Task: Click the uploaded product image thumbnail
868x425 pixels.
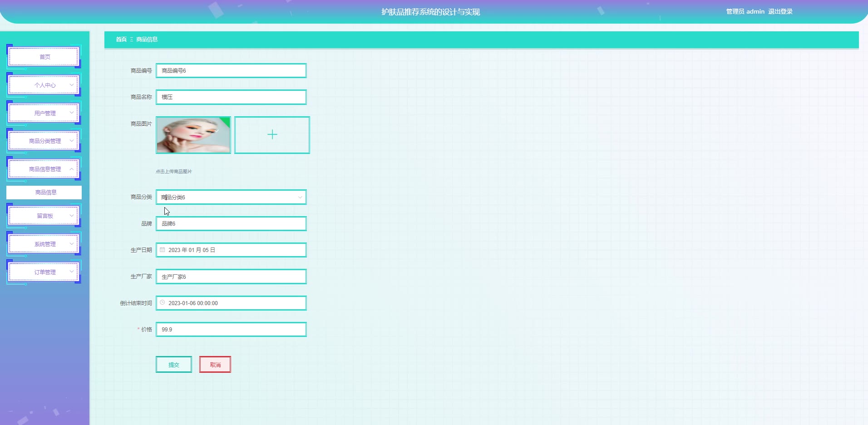Action: coord(193,135)
